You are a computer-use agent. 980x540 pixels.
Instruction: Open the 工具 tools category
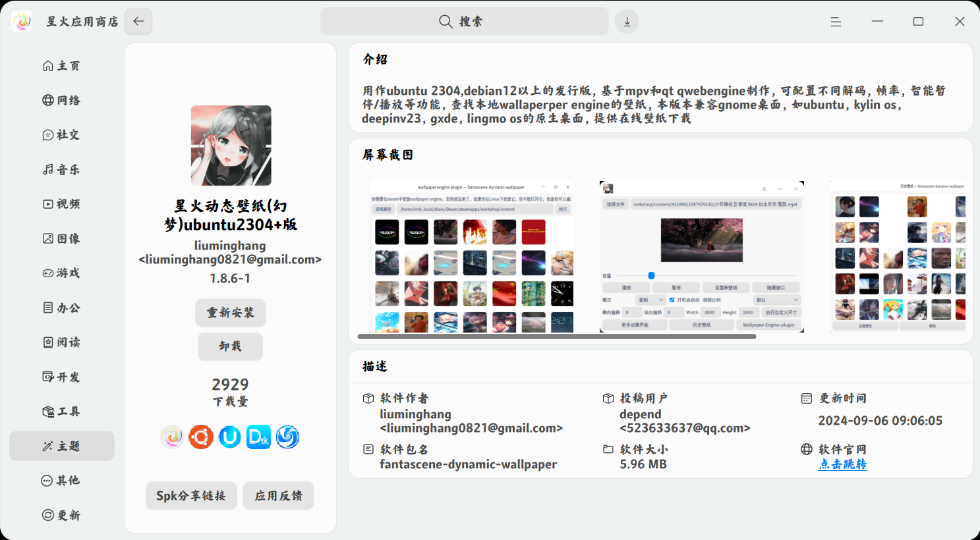click(x=62, y=412)
